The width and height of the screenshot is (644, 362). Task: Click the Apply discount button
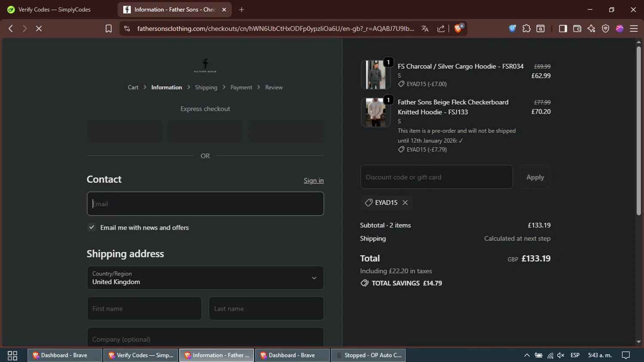point(535,177)
